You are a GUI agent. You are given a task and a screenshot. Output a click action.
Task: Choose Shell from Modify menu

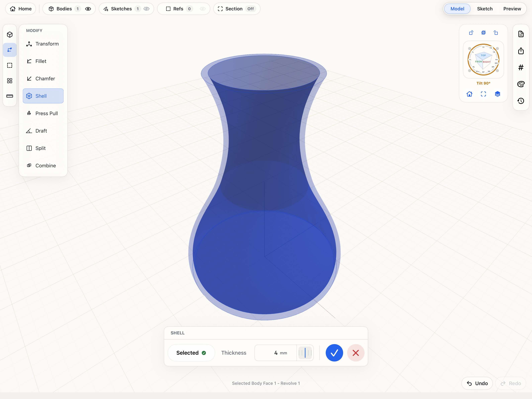(x=43, y=96)
